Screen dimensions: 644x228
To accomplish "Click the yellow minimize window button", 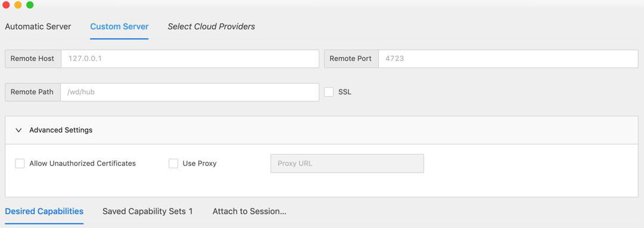I will (18, 5).
